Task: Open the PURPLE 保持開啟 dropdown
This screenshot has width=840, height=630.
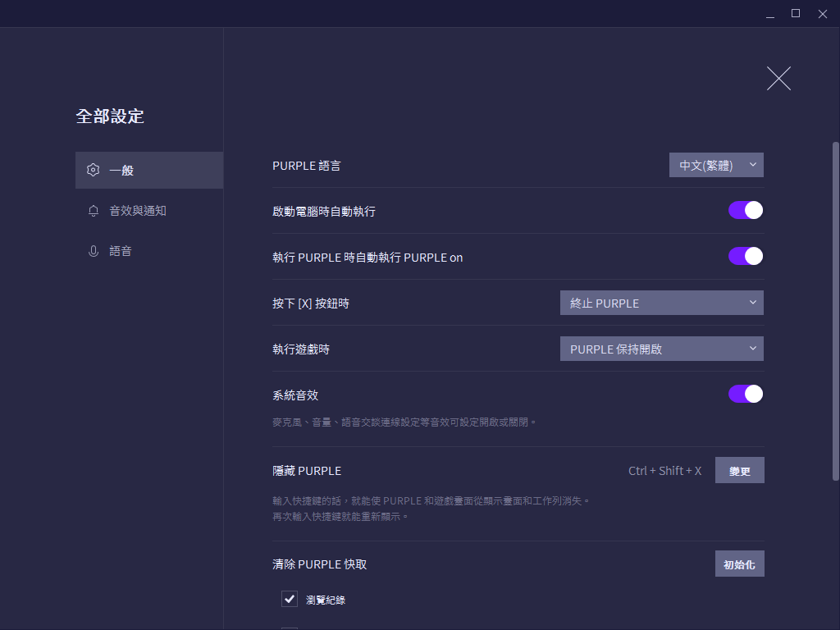Action: [x=661, y=348]
